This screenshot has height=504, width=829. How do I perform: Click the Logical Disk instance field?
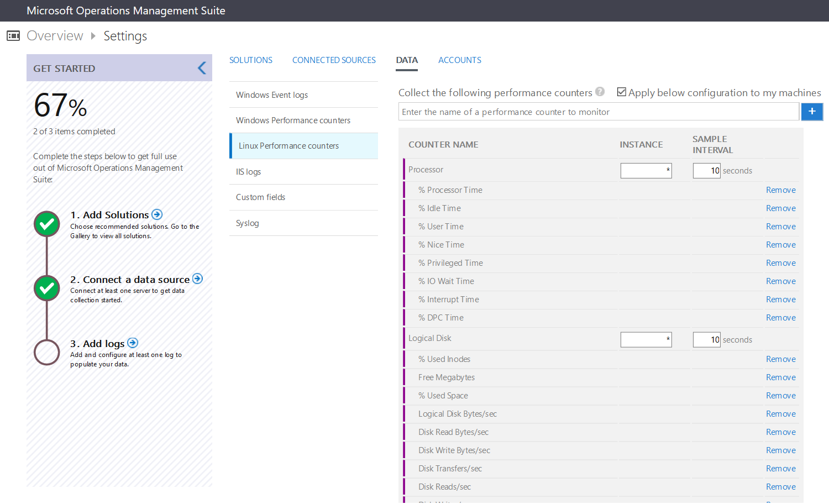pos(646,339)
